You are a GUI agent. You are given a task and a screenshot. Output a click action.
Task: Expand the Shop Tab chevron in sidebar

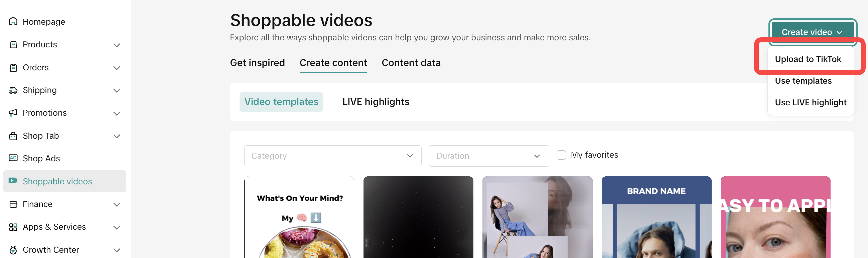pos(117,136)
